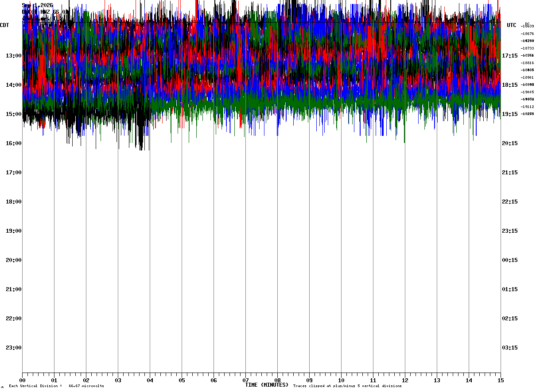
Task: Select minute 07 on the time axis
Action: point(245,380)
